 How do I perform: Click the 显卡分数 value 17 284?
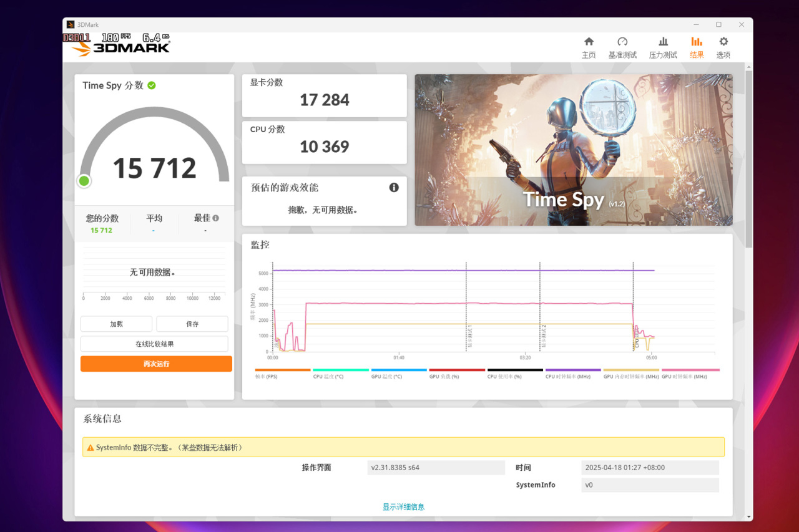tap(325, 100)
